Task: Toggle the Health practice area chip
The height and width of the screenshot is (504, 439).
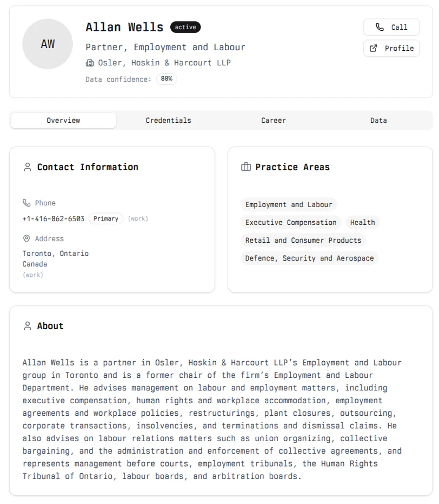Action: (x=362, y=222)
